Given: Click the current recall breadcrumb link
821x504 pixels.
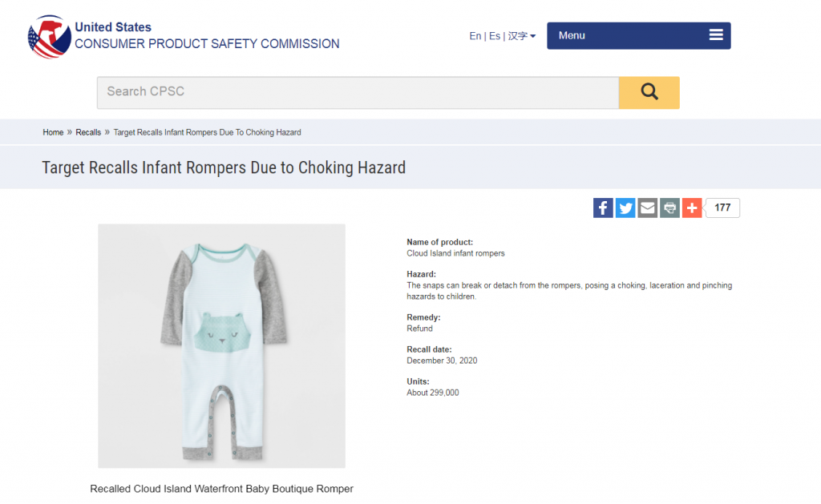Looking at the screenshot, I should (x=207, y=132).
